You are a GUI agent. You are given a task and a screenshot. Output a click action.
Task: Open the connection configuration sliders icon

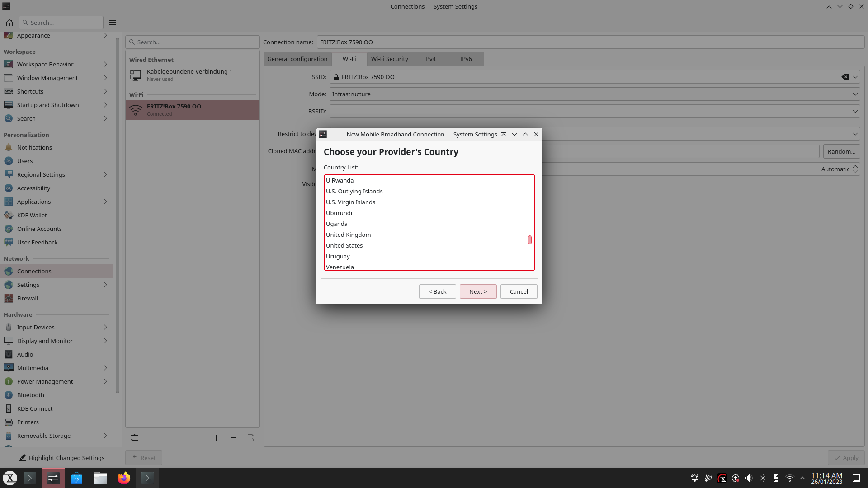(x=134, y=438)
